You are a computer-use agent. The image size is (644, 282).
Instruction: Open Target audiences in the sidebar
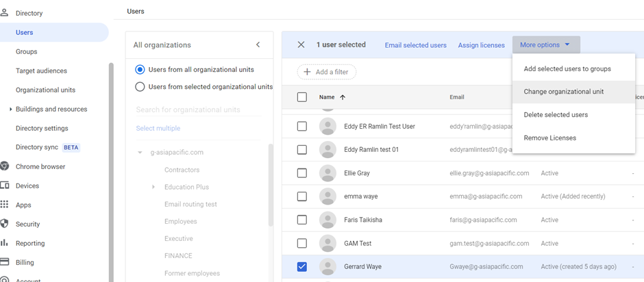pos(41,70)
